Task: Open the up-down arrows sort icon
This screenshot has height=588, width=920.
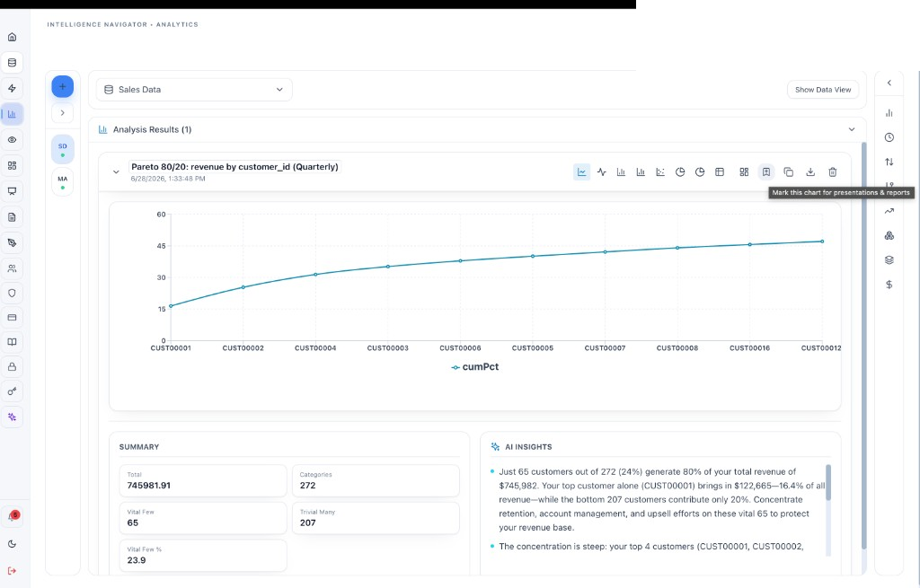Action: tap(889, 162)
